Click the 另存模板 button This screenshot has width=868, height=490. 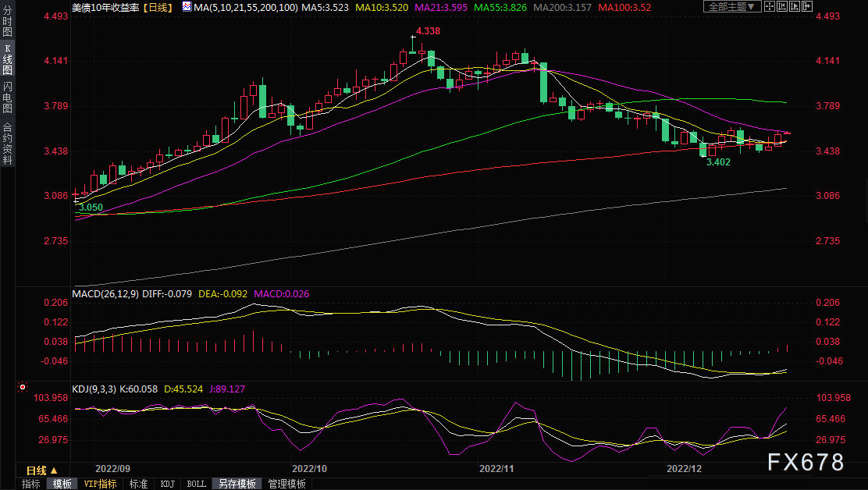(237, 484)
